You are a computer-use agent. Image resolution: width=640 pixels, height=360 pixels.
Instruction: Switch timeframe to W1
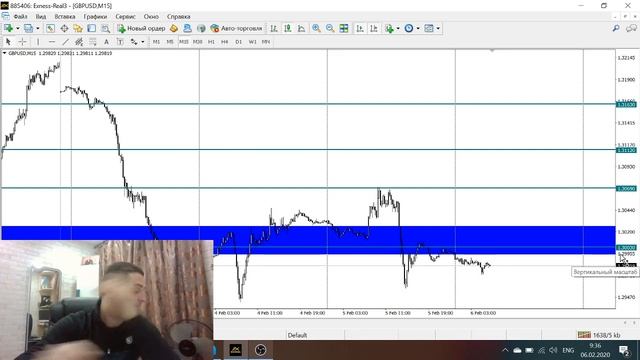(252, 42)
